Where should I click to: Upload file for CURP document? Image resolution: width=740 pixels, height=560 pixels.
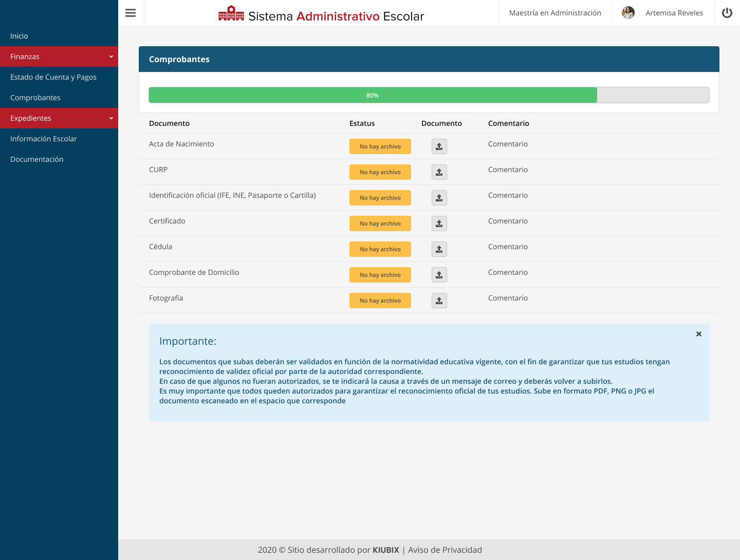point(439,172)
